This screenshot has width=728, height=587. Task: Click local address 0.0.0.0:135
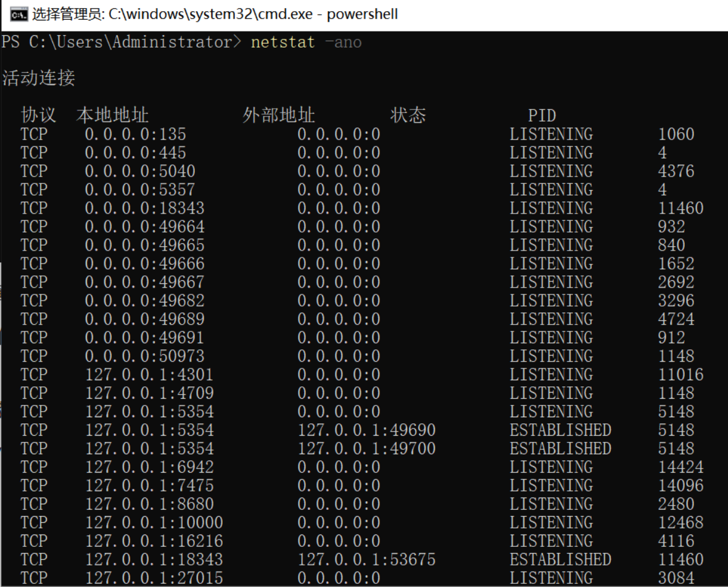(135, 134)
